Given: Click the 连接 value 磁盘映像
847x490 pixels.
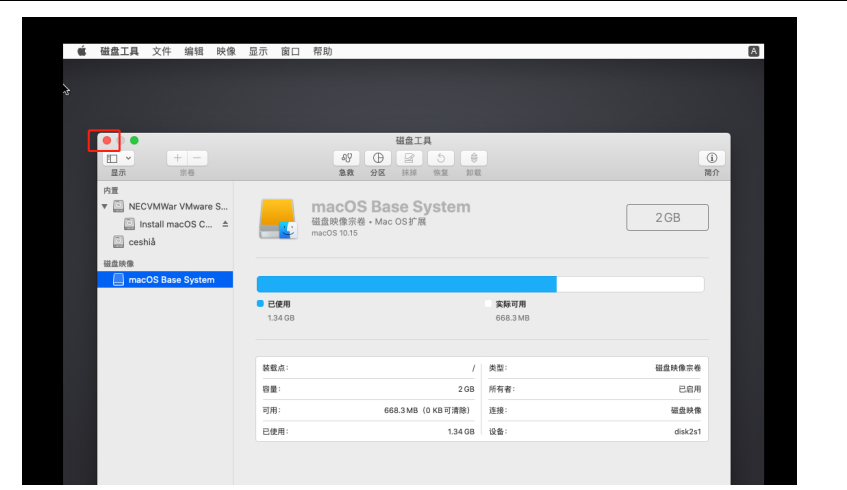Looking at the screenshot, I should pyautogui.click(x=686, y=410).
